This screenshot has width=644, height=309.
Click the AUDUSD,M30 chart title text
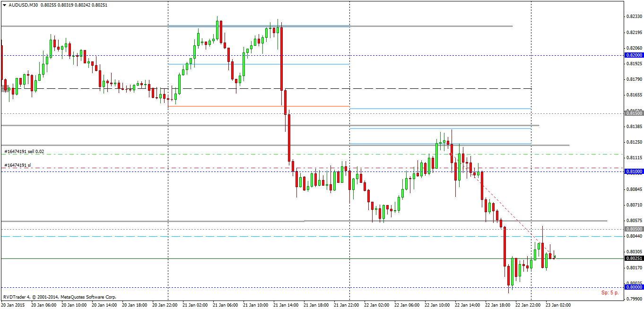pyautogui.click(x=24, y=5)
